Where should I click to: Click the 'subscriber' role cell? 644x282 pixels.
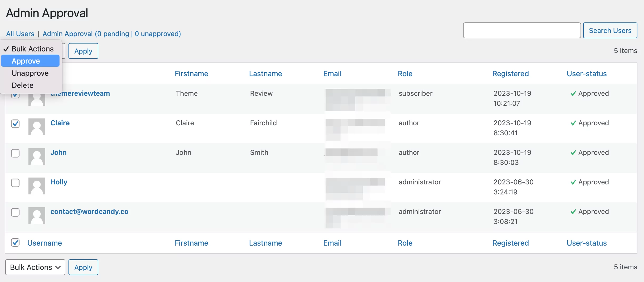(416, 93)
